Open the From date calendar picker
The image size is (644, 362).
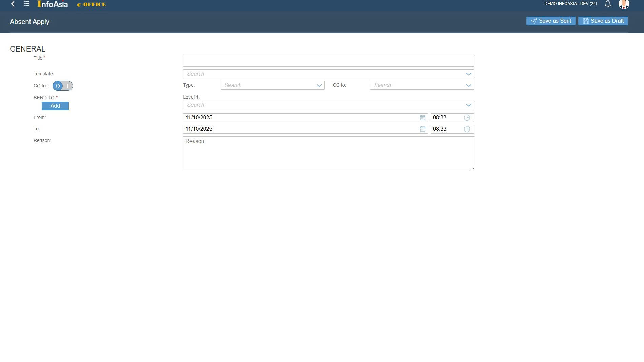click(422, 118)
